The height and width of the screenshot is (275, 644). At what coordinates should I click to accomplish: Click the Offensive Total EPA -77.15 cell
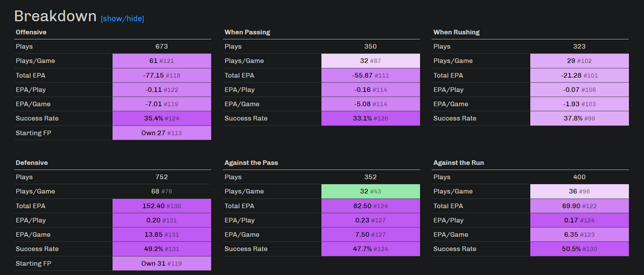coord(162,75)
